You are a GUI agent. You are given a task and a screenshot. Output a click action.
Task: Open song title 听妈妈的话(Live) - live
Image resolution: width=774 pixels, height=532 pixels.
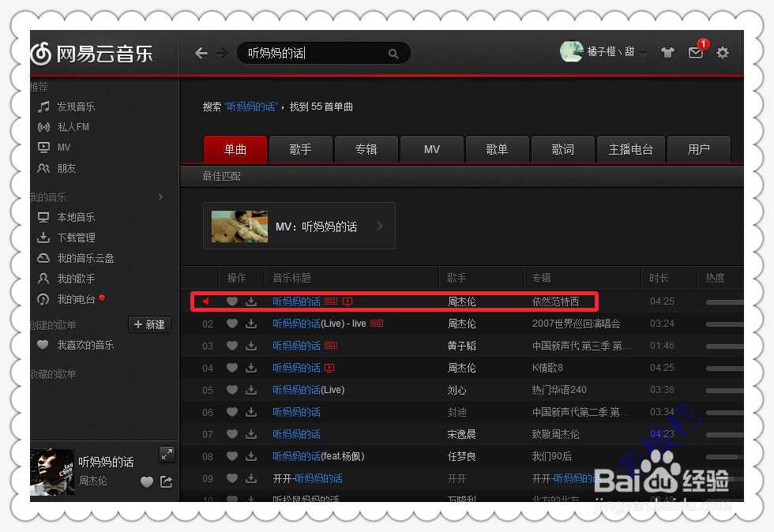pyautogui.click(x=319, y=324)
